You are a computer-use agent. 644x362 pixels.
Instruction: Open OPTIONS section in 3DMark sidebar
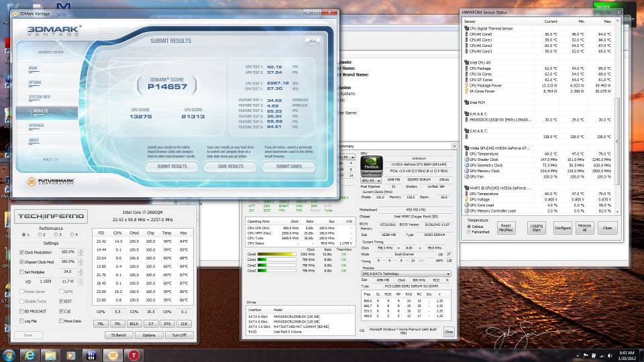(35, 83)
